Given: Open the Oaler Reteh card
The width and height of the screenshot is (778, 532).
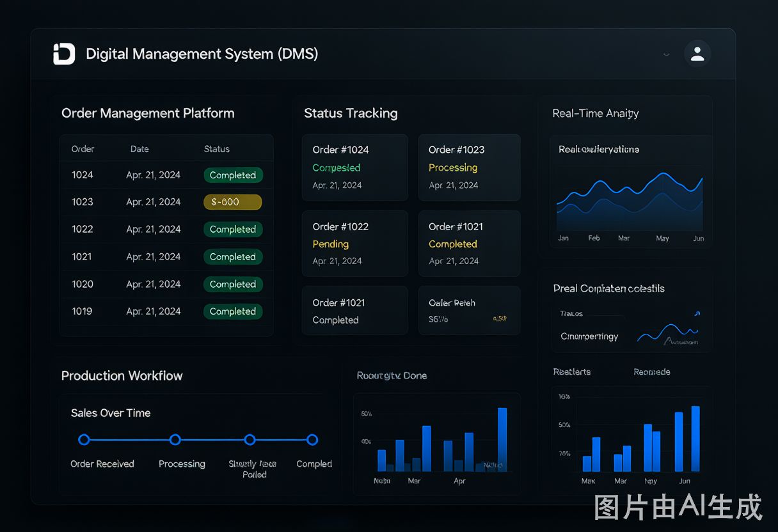Looking at the screenshot, I should 469,311.
